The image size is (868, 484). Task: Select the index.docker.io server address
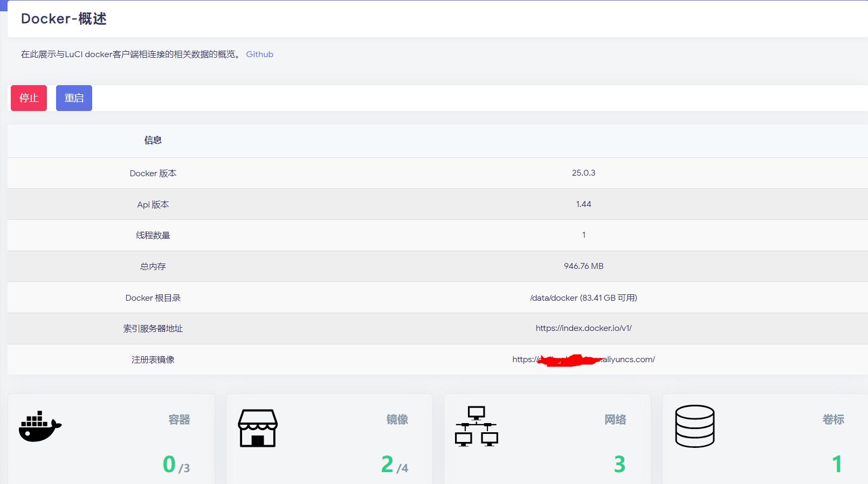[x=583, y=328]
